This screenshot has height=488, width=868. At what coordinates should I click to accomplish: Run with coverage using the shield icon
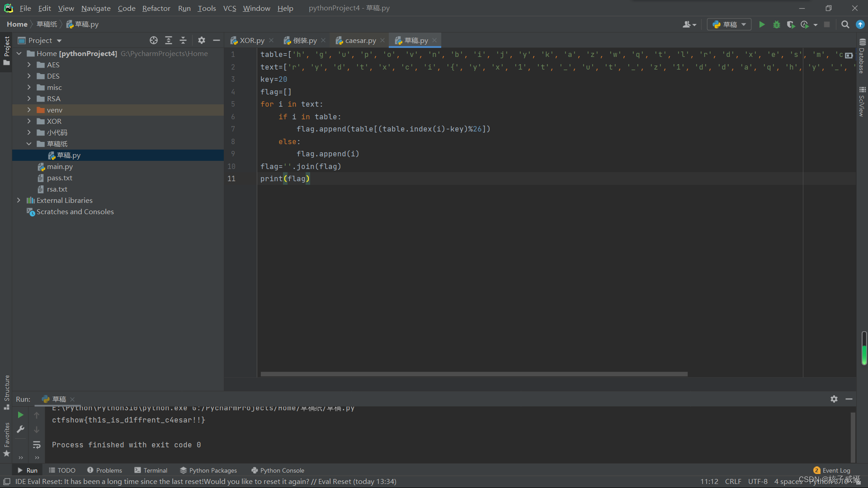point(790,24)
